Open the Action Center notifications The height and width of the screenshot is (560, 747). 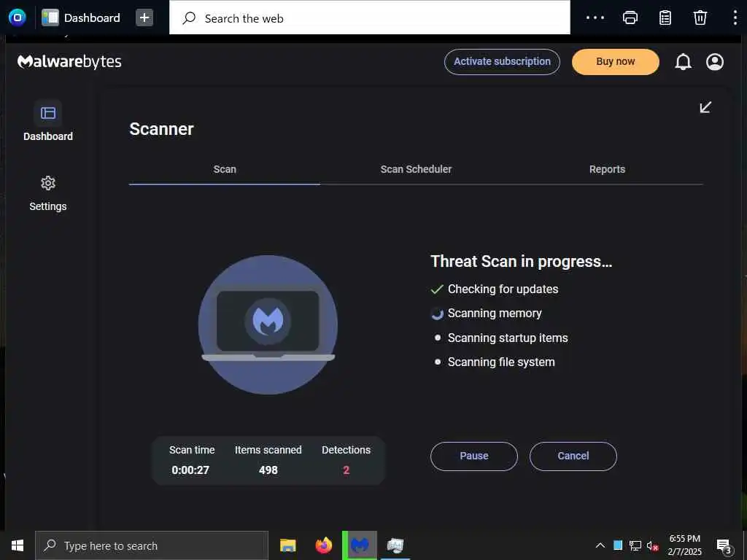(724, 546)
